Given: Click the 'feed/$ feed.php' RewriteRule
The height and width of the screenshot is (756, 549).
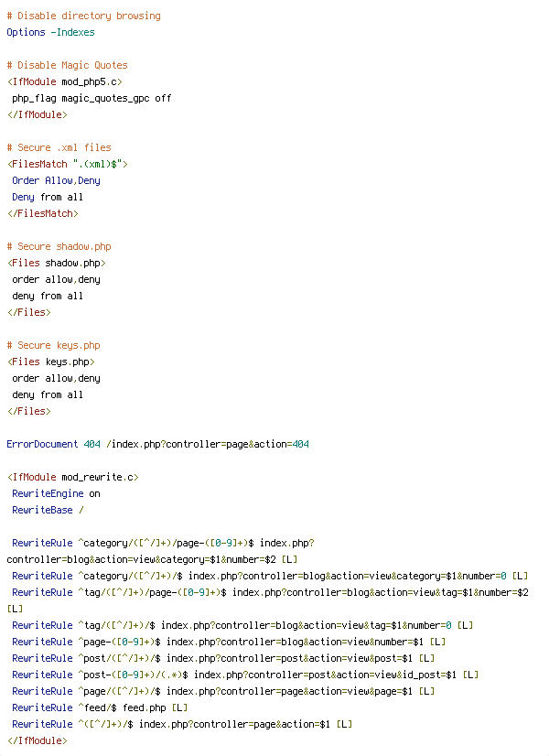Looking at the screenshot, I should [x=100, y=707].
